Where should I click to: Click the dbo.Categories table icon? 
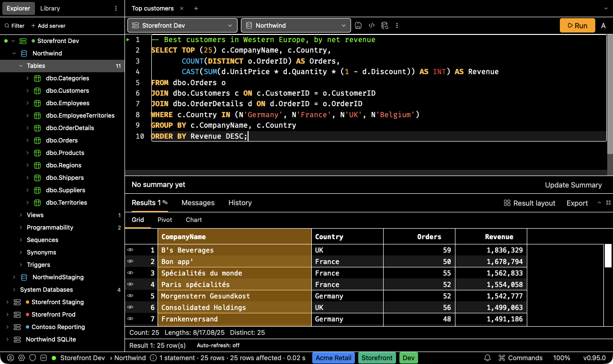tap(38, 78)
